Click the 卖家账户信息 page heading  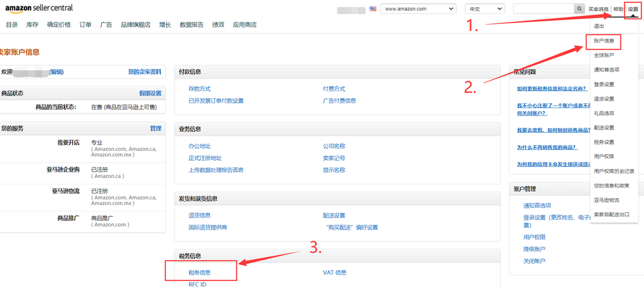pos(19,52)
